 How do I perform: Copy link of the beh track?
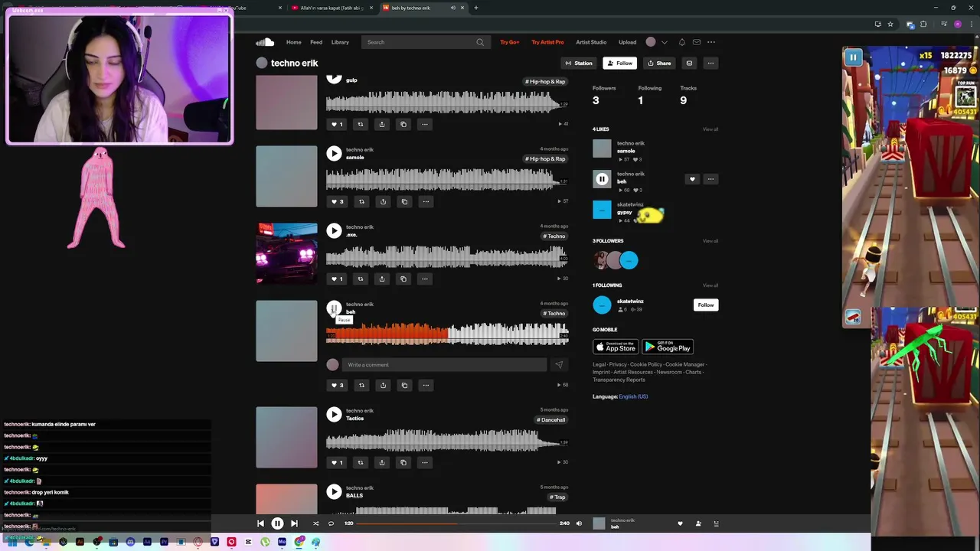[x=404, y=385]
